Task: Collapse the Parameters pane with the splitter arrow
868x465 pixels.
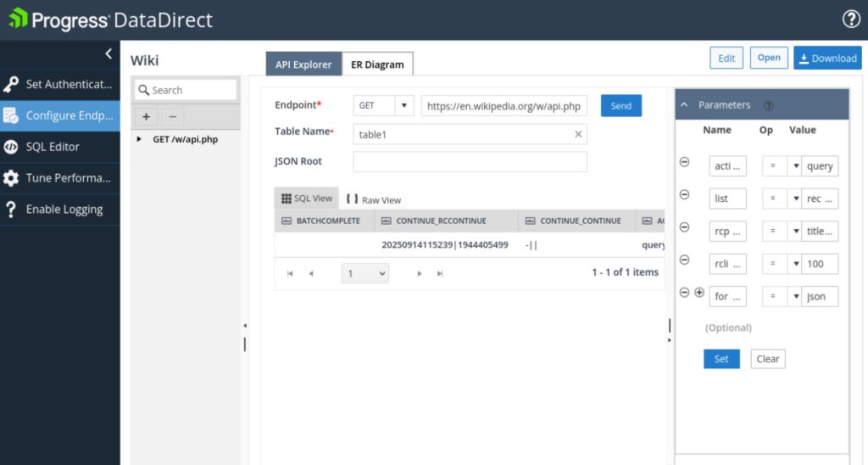Action: tap(670, 339)
